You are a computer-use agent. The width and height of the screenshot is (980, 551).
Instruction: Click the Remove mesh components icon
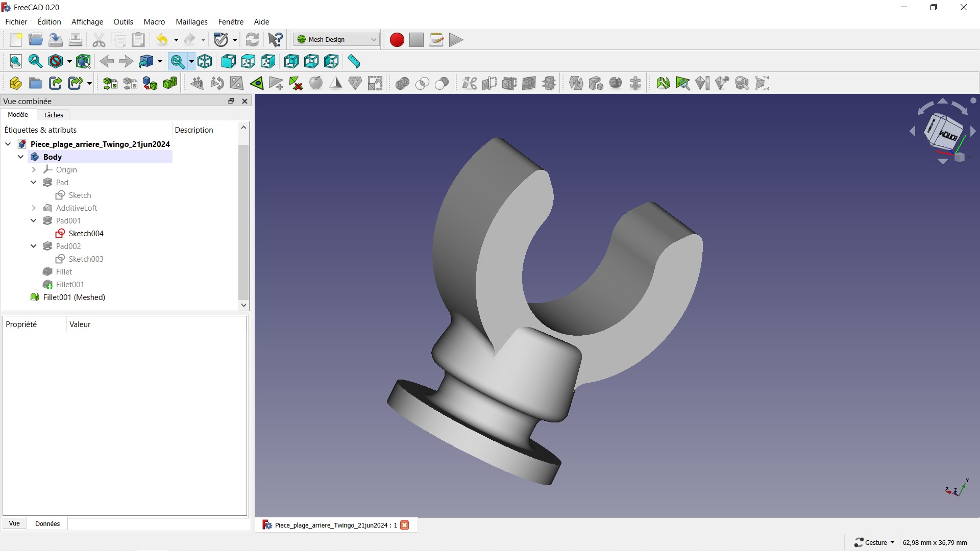click(x=296, y=83)
